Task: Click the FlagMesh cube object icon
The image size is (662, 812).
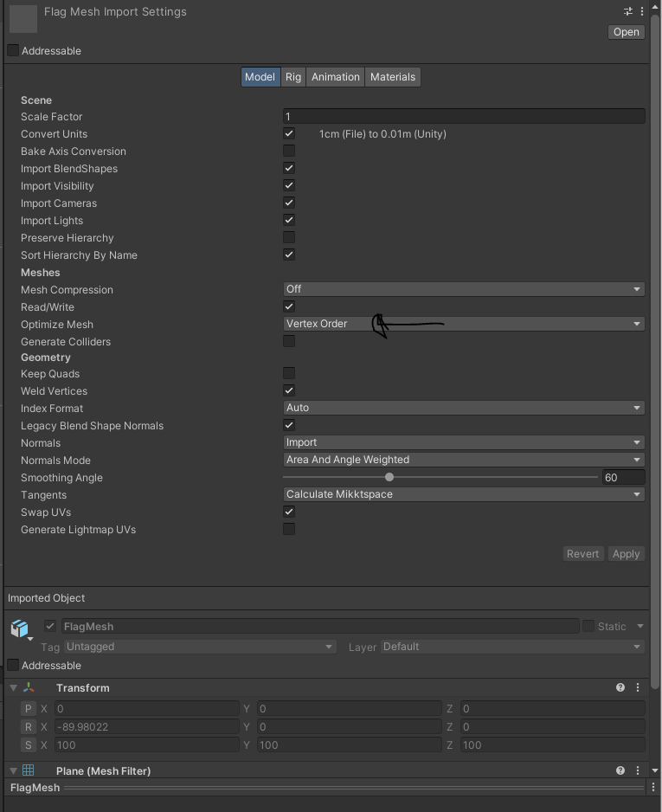Action: tap(19, 628)
